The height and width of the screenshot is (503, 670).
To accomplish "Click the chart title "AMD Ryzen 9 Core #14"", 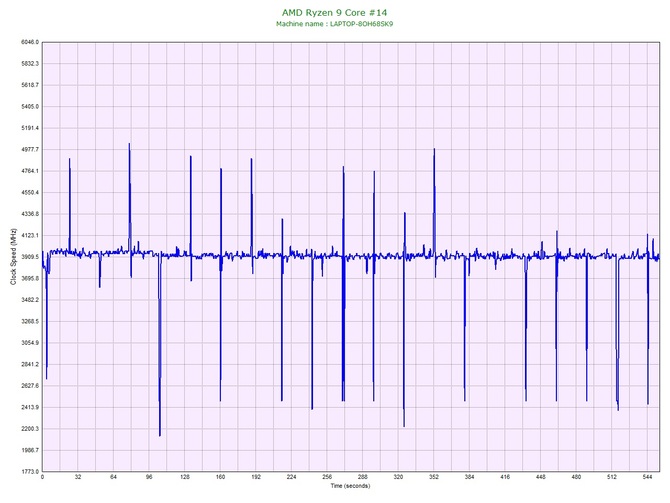I will click(335, 12).
